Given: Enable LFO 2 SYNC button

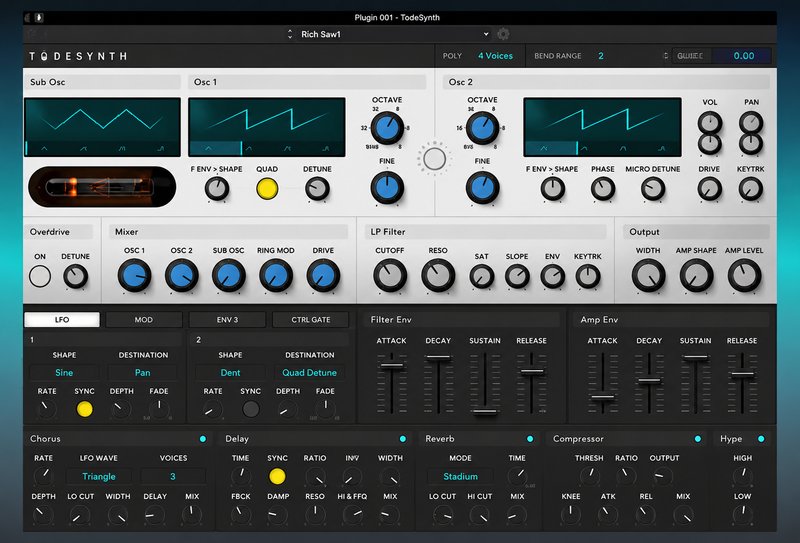Looking at the screenshot, I should pyautogui.click(x=251, y=409).
